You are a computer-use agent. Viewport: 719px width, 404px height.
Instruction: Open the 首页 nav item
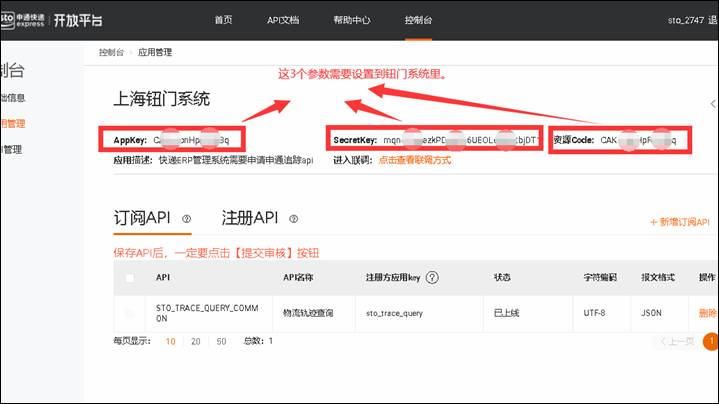(x=223, y=20)
